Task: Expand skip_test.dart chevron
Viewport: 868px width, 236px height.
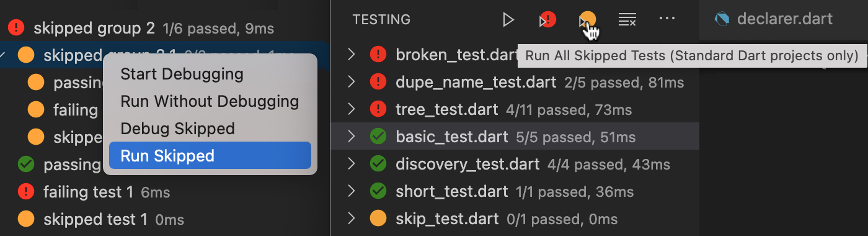Action: point(352,219)
